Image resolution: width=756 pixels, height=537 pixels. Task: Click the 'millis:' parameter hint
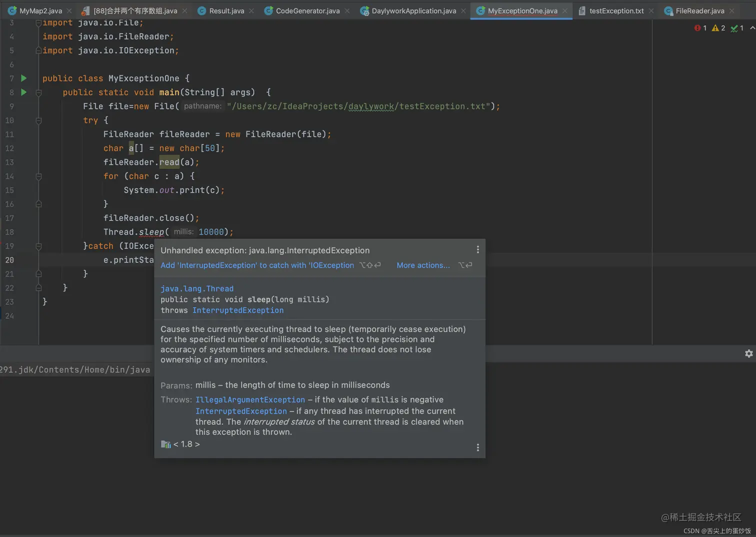pyautogui.click(x=183, y=232)
